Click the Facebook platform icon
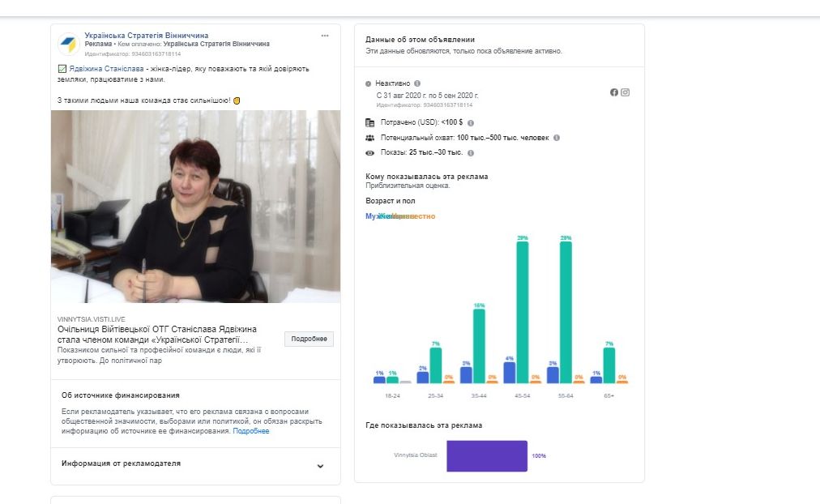The width and height of the screenshot is (820, 504). (x=614, y=92)
